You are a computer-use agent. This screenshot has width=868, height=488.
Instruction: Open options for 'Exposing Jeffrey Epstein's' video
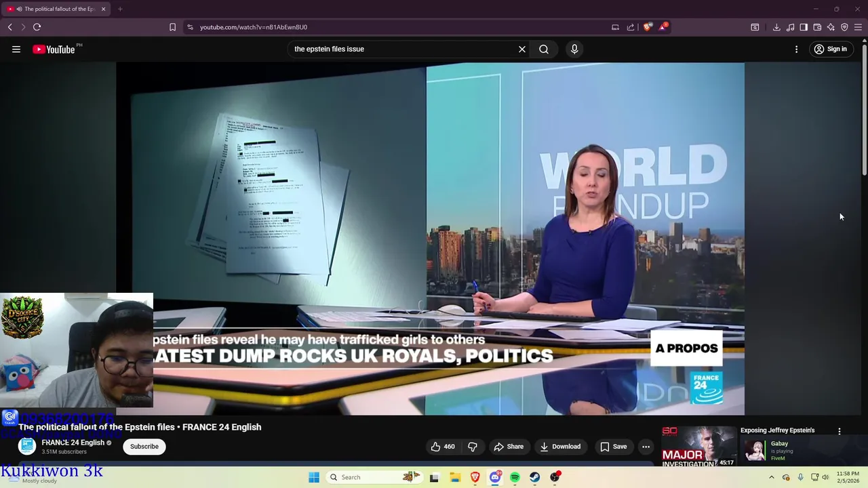click(840, 431)
